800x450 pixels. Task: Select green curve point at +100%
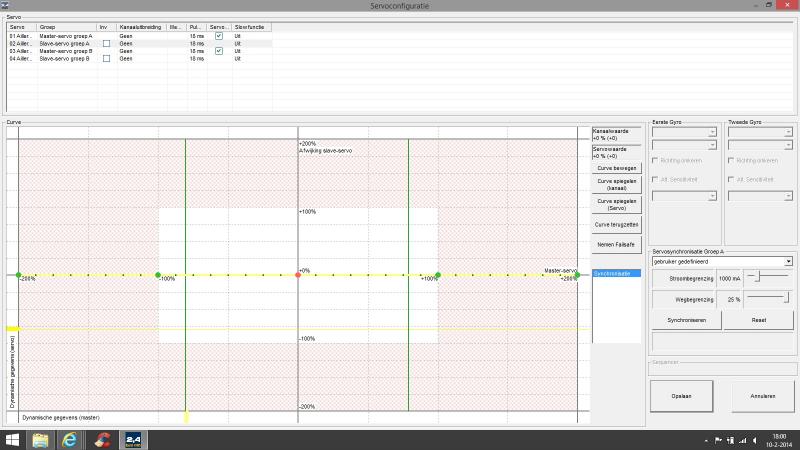tap(438, 275)
